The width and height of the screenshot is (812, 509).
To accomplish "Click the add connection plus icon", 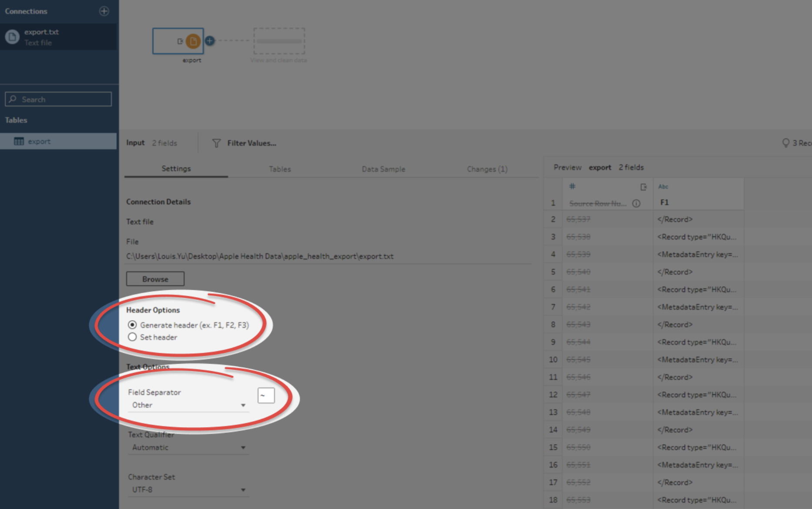I will [104, 11].
